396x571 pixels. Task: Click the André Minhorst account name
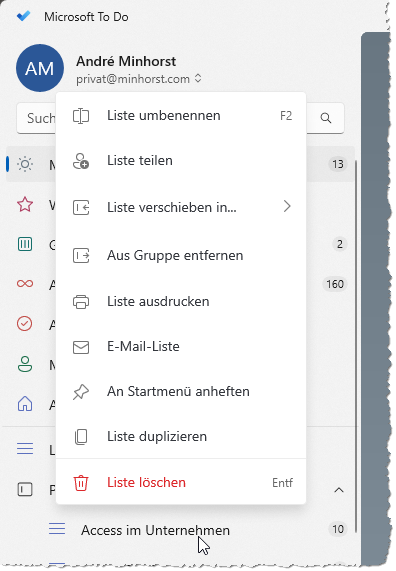tap(126, 62)
